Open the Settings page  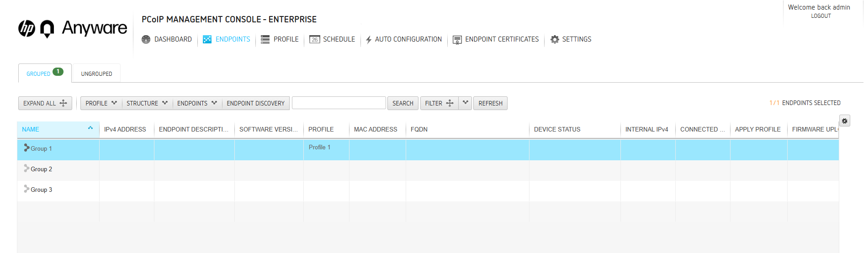tap(577, 39)
